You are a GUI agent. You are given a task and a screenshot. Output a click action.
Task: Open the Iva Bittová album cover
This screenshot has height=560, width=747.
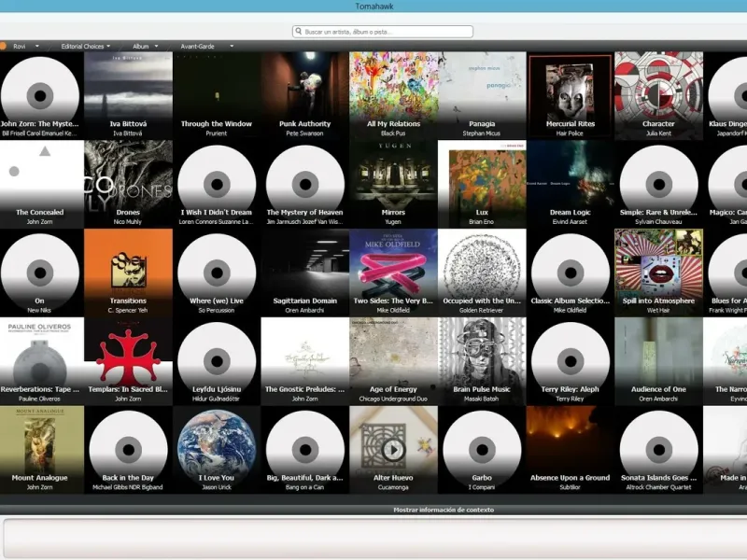[x=128, y=95]
